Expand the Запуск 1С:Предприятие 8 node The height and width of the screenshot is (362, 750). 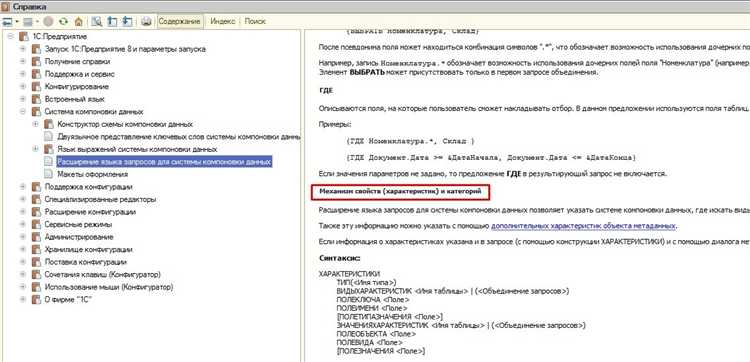(x=22, y=49)
